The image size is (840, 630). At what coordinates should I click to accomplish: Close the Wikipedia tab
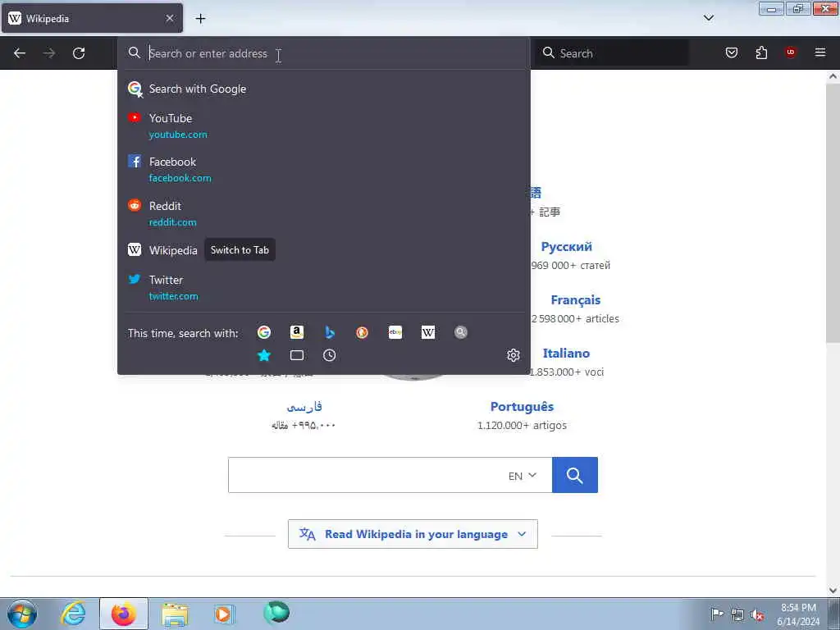(x=170, y=18)
